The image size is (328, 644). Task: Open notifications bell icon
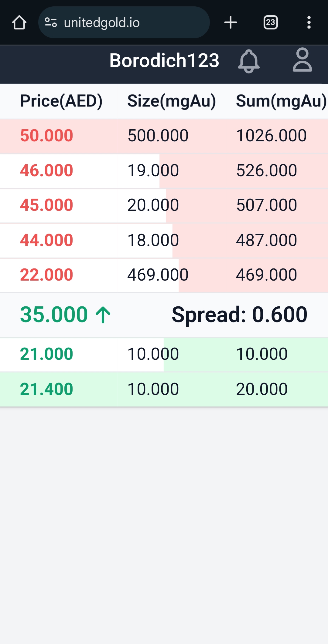point(249,61)
